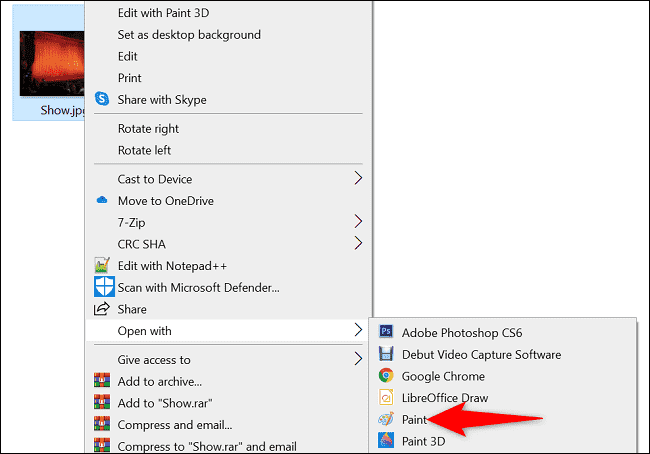The width and height of the screenshot is (650, 454).
Task: Click the Skype icon beside Share with Skype
Action: 101,99
